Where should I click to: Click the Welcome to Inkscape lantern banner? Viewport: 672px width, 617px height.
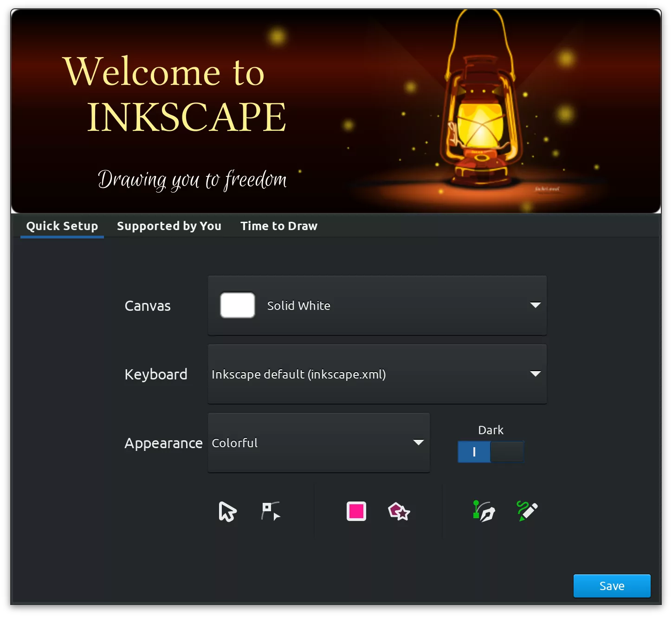(x=336, y=111)
